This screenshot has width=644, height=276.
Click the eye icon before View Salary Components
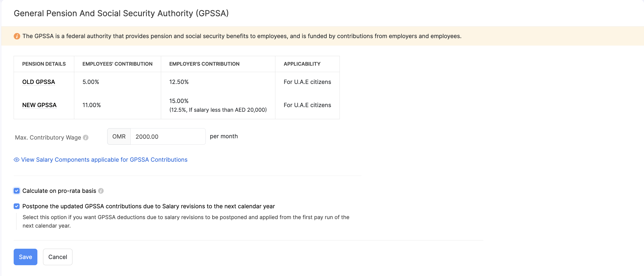pyautogui.click(x=16, y=160)
